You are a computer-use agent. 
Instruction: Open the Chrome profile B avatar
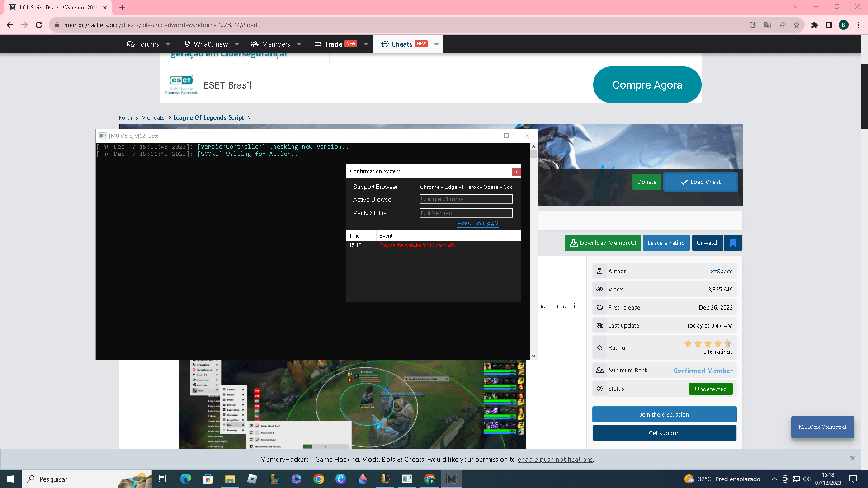844,25
